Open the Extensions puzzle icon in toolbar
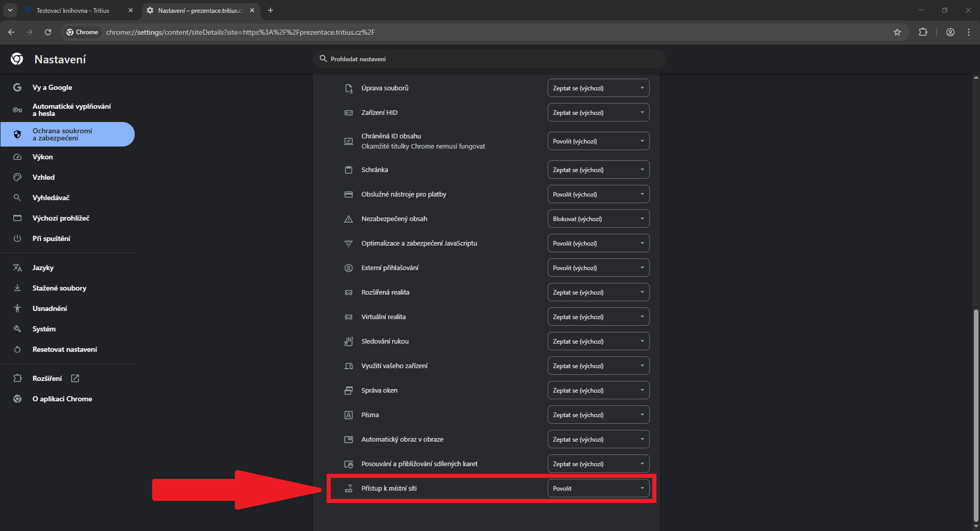980x531 pixels. [x=923, y=32]
